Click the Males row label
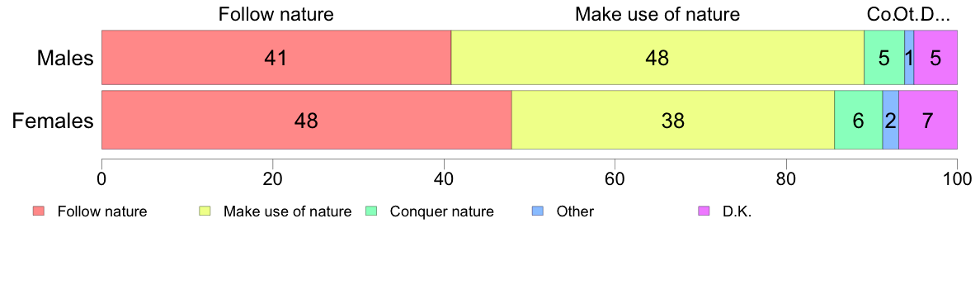 pos(65,58)
